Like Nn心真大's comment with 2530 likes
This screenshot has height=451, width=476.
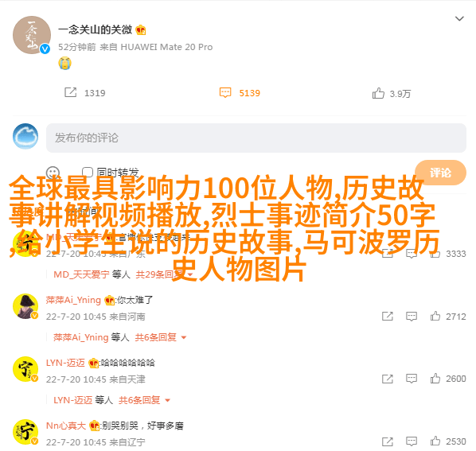(435, 441)
